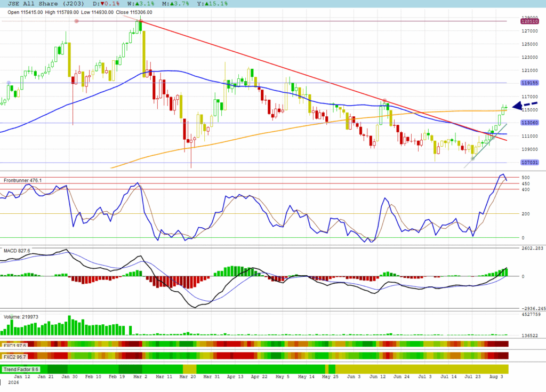Click the MACD 827.6 indicator label
Screen dimensions: 546x392
coord(17,251)
